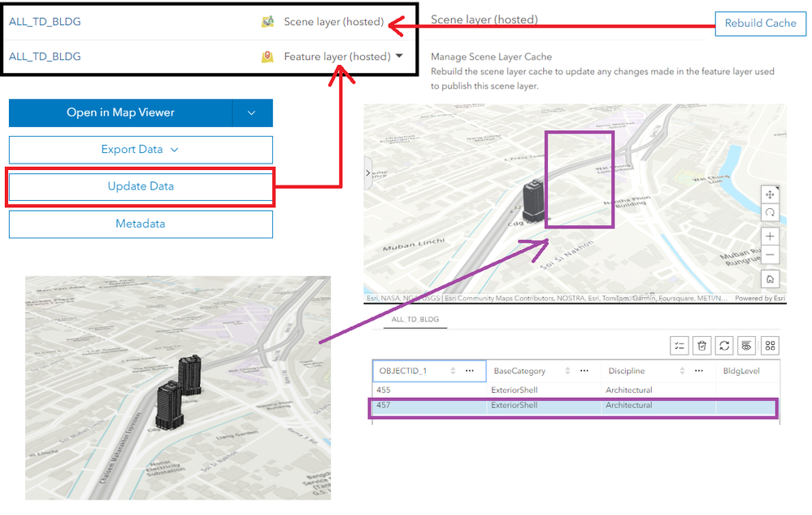Open the Map Viewer options dropdown arrow

coord(252,113)
